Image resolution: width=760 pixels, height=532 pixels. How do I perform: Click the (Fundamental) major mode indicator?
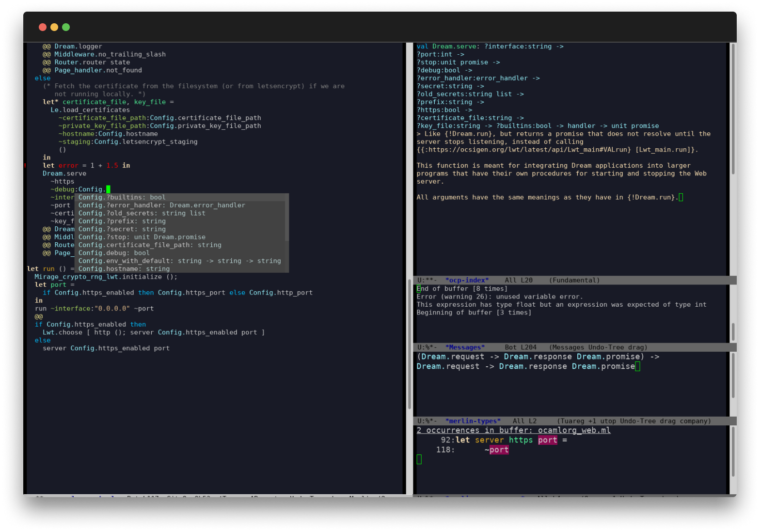tap(574, 280)
